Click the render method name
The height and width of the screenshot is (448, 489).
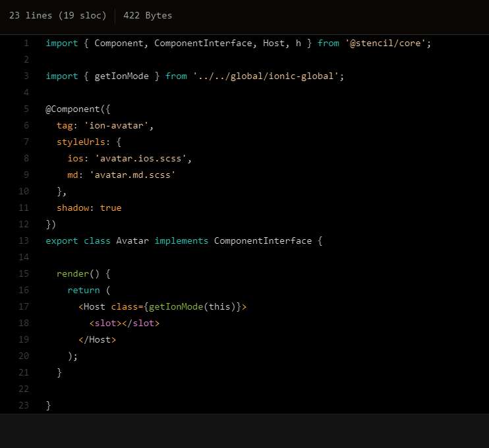coord(72,273)
